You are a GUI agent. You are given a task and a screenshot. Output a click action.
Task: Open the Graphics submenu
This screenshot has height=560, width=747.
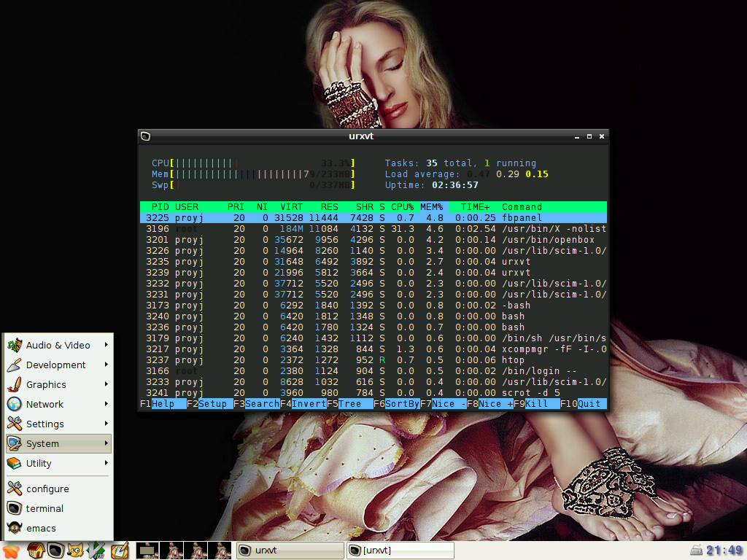click(x=59, y=384)
